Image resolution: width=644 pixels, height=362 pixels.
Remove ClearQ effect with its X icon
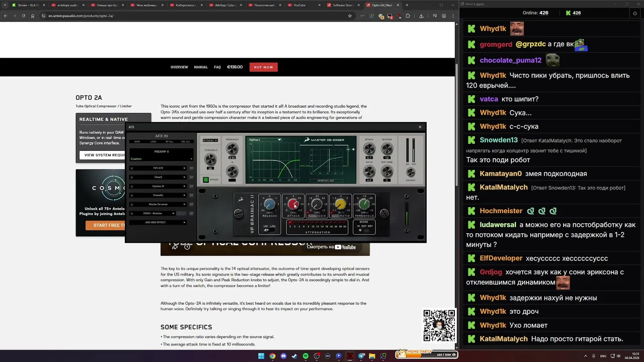pos(132,177)
